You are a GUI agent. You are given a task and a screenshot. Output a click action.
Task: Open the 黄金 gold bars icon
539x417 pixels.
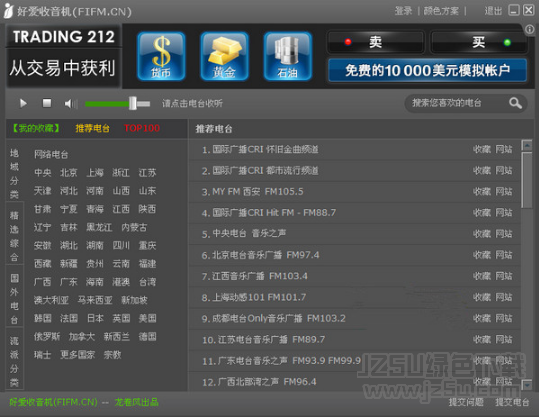tap(224, 56)
